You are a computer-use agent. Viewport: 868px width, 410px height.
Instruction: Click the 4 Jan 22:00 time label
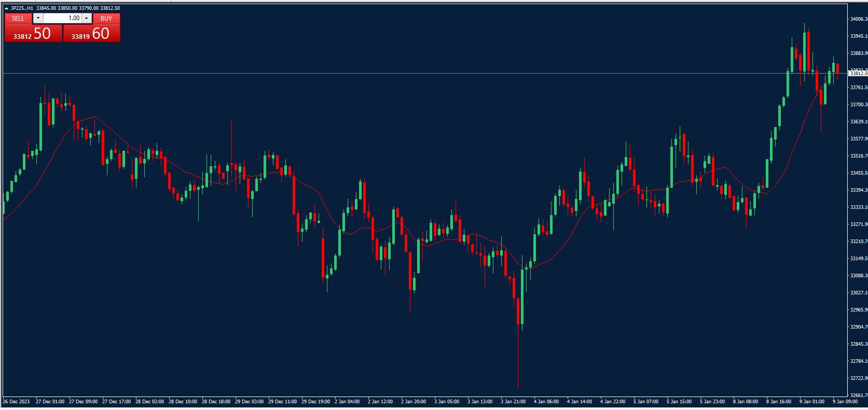click(614, 401)
